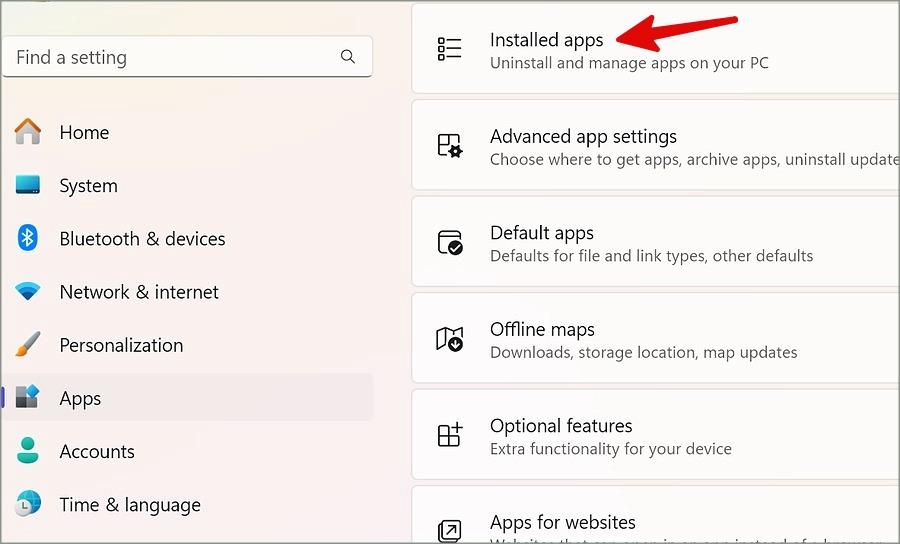900x544 pixels.
Task: Click 'Downloads, storage location, map updates' text
Action: 643,352
